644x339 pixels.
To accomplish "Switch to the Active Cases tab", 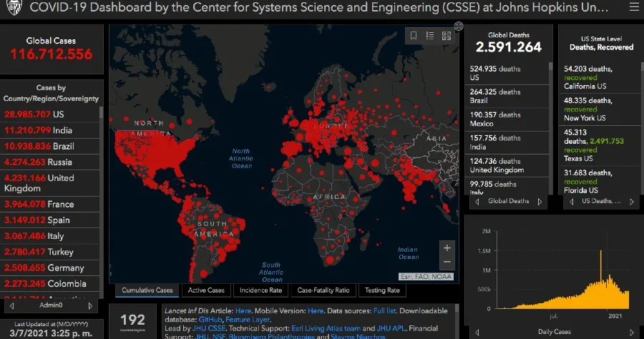I will click(x=207, y=290).
